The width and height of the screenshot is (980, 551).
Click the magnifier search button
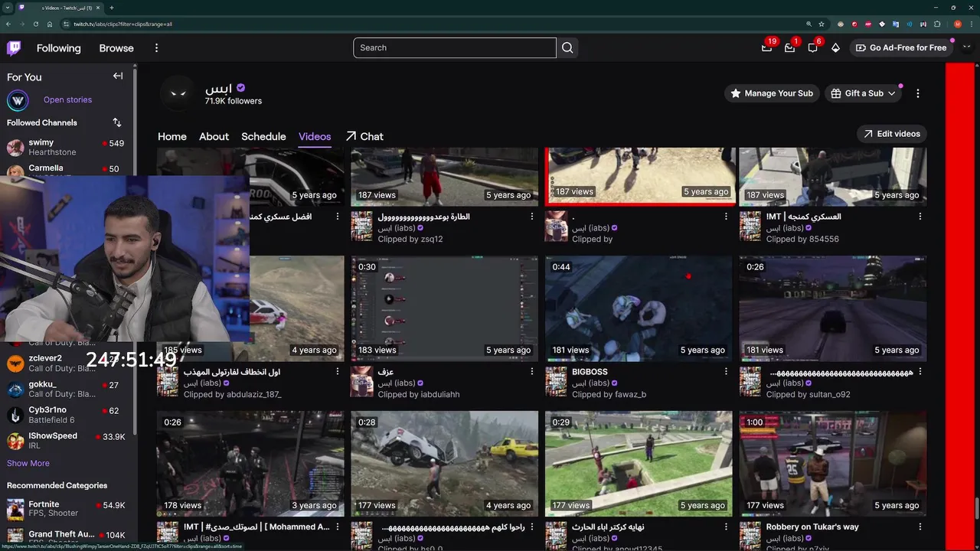pos(567,47)
